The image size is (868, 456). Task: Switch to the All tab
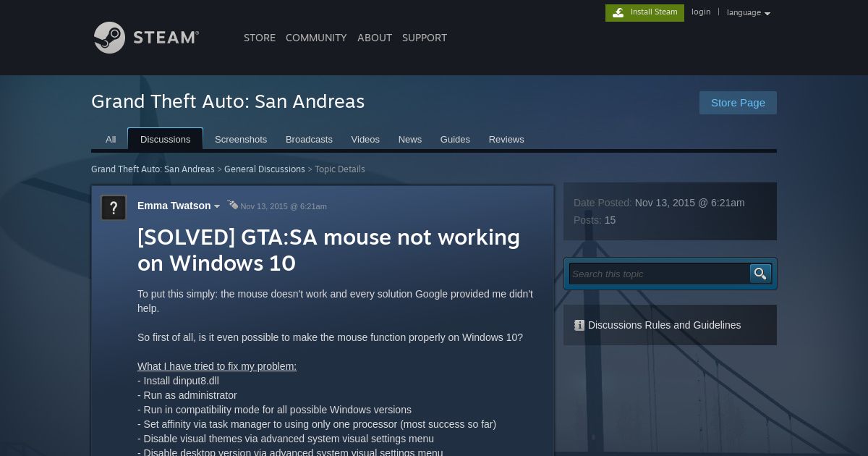click(111, 139)
